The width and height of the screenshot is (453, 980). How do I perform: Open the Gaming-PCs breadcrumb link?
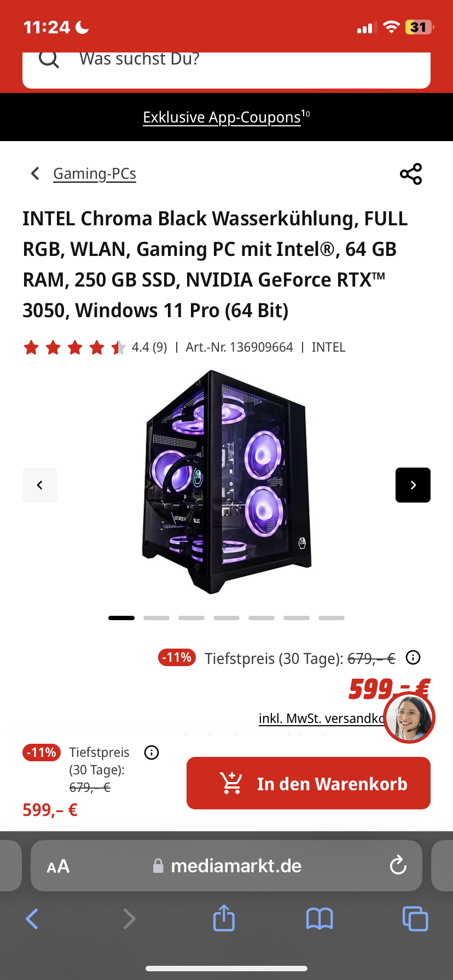click(x=95, y=173)
